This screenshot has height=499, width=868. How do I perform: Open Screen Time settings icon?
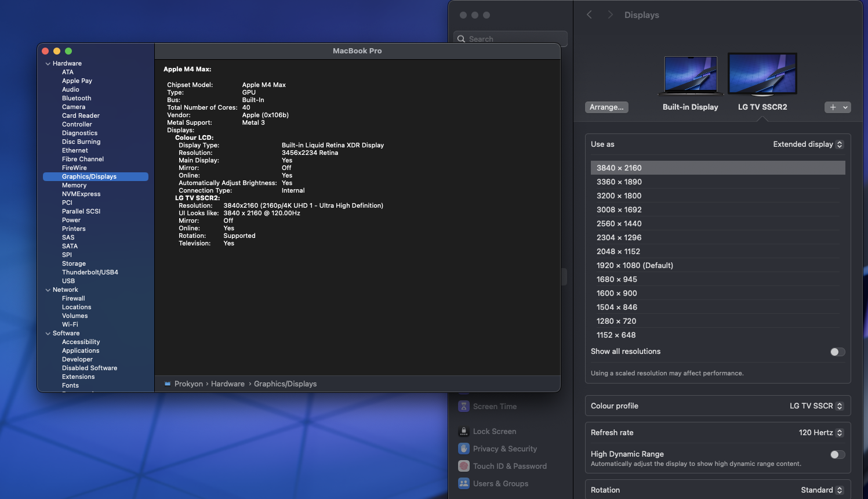(464, 406)
